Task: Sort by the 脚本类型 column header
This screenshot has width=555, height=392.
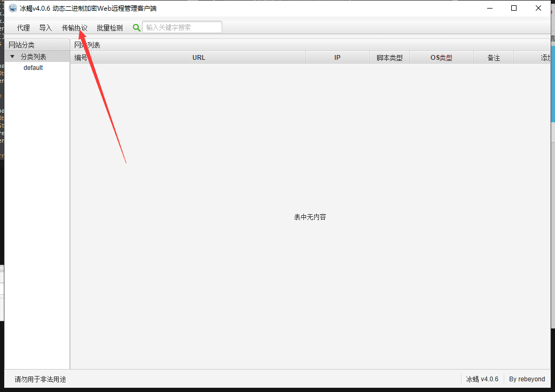Action: click(x=389, y=58)
